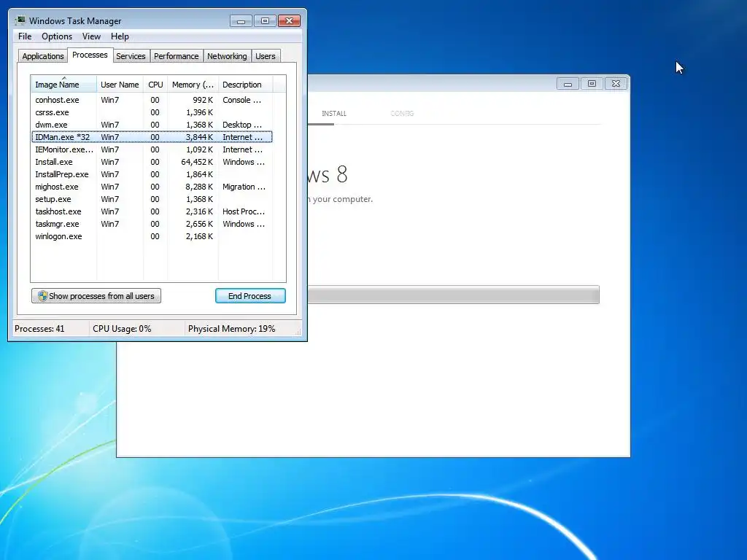Screen dimensions: 747x560
Task: Select the IEMonitor.exe process
Action: coord(152,149)
